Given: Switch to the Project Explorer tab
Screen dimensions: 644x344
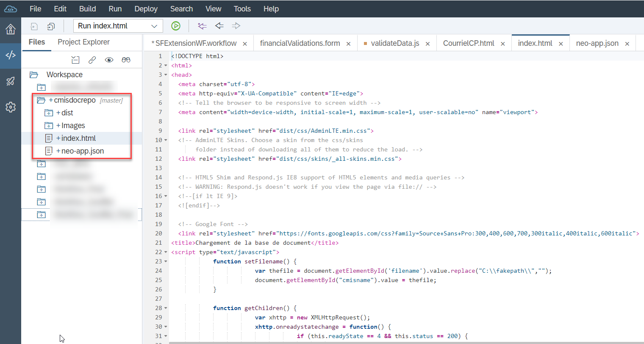Looking at the screenshot, I should click(83, 42).
